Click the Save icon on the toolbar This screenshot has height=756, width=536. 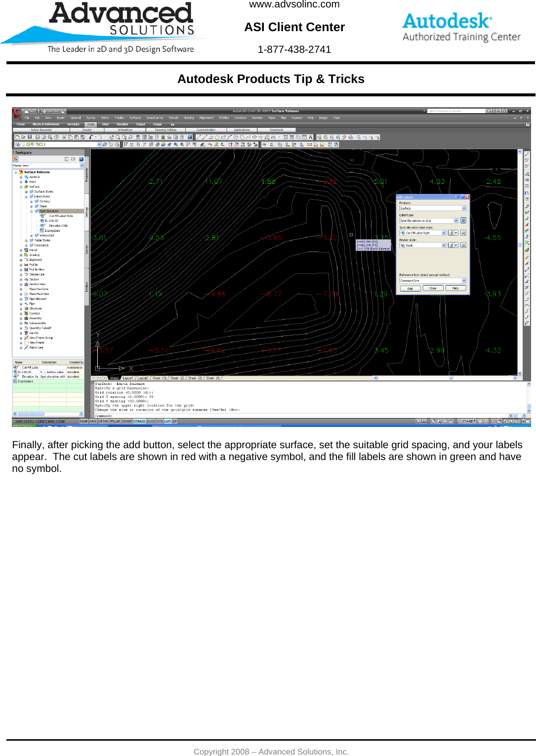[30, 137]
